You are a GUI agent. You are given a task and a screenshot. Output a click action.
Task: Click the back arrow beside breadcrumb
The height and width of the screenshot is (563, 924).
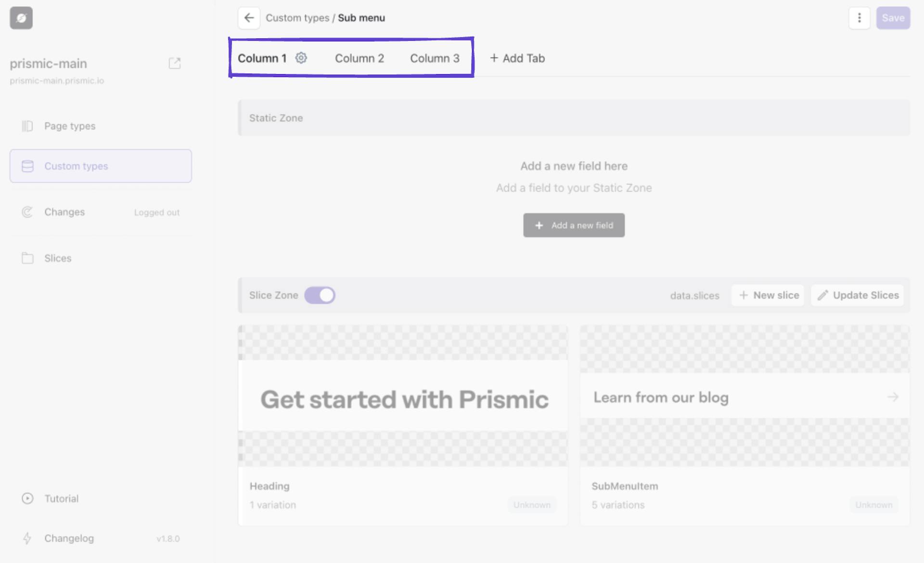tap(249, 18)
